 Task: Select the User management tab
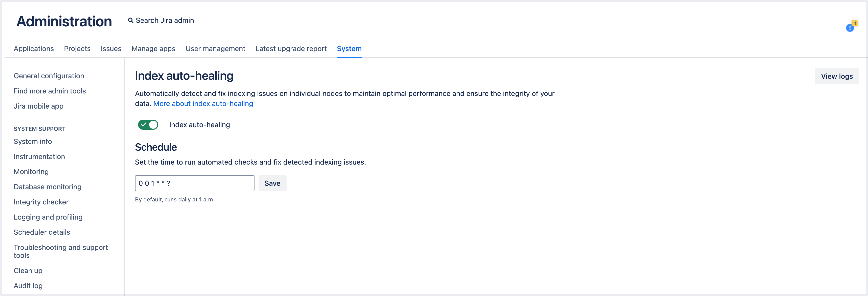[215, 48]
